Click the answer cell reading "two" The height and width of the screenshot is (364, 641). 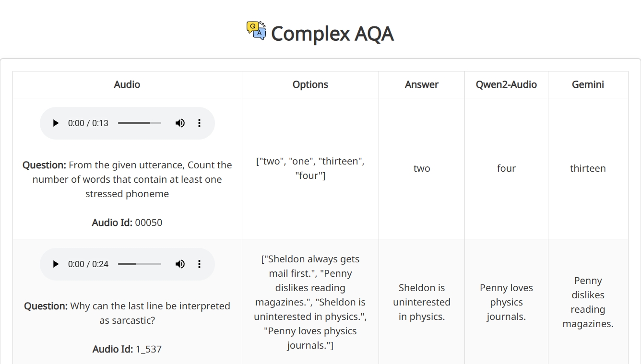[x=422, y=168]
